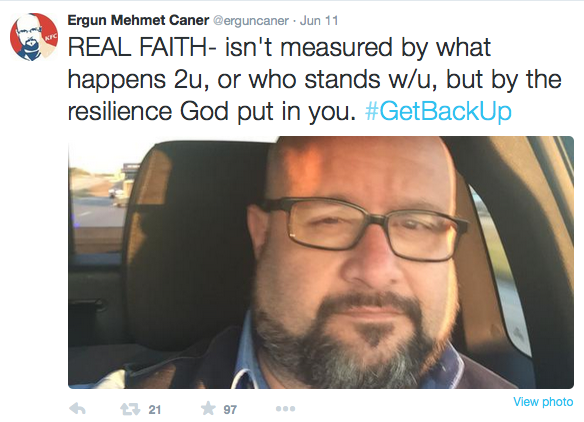Retweet this tweet using the retweet icon
The width and height of the screenshot is (584, 422).
(x=130, y=409)
